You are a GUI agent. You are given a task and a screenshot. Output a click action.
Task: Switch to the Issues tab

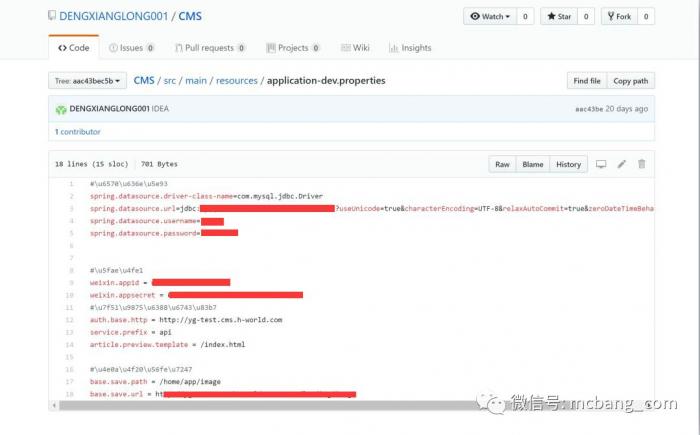tap(131, 48)
